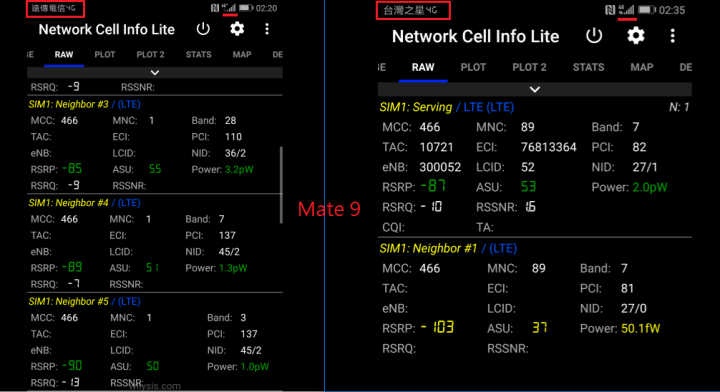Select the partially visible DE tab in right screenshot
The image size is (720, 392).
[686, 67]
